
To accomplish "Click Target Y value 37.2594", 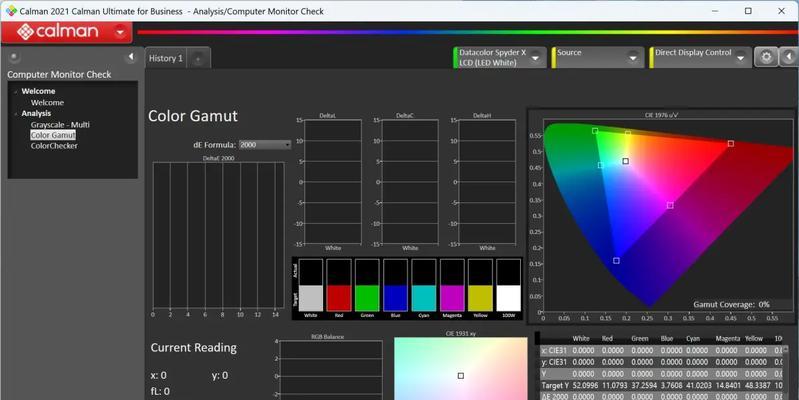I will 644,386.
